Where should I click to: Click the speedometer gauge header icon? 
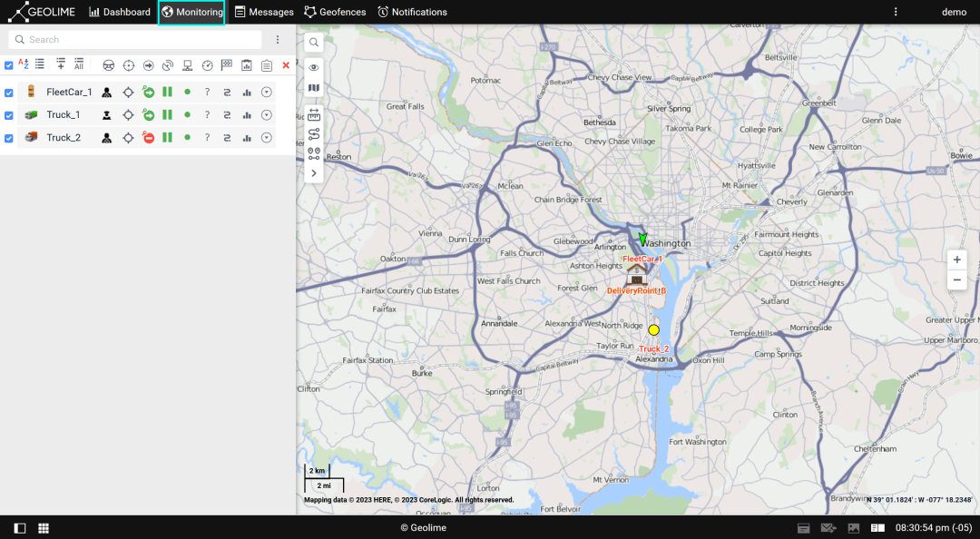208,65
